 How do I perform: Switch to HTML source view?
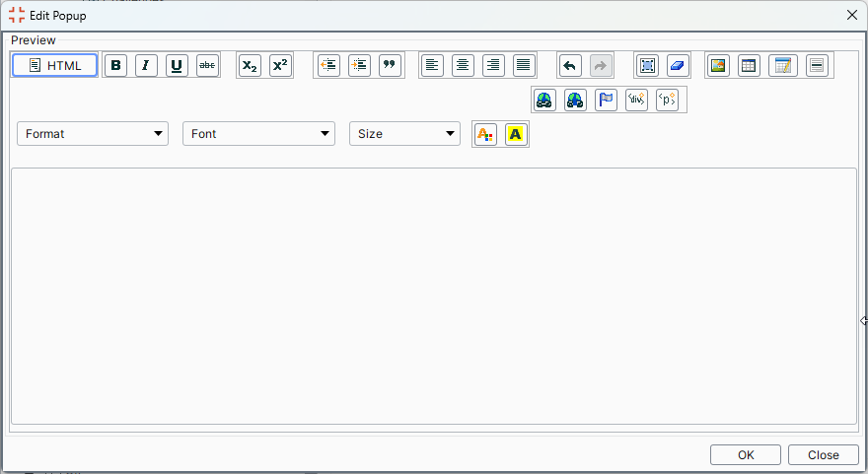tap(54, 66)
